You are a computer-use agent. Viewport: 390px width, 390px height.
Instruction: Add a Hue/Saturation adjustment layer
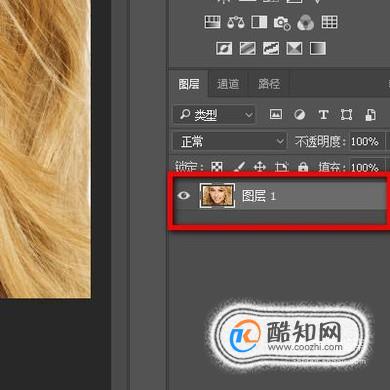[x=212, y=22]
